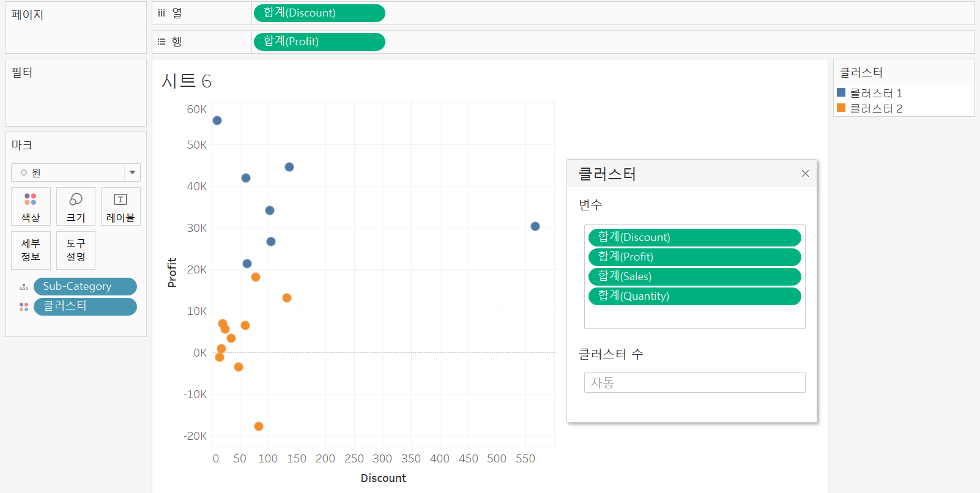Click the 변수 label in cluster dialog
Viewport: 980px width, 493px height.
[x=590, y=204]
